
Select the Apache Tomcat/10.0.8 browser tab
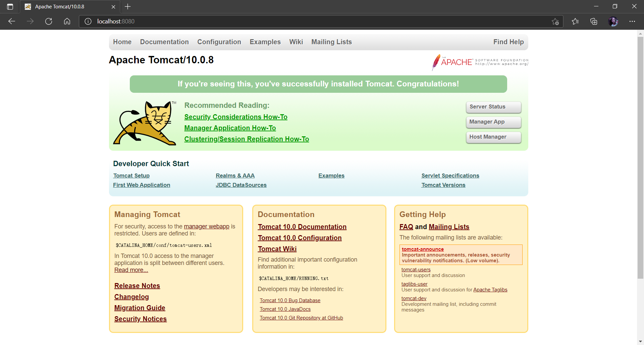tap(70, 7)
